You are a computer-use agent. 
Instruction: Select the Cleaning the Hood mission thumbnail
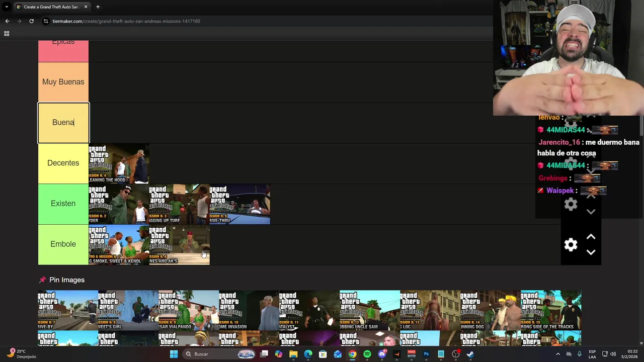click(x=119, y=163)
